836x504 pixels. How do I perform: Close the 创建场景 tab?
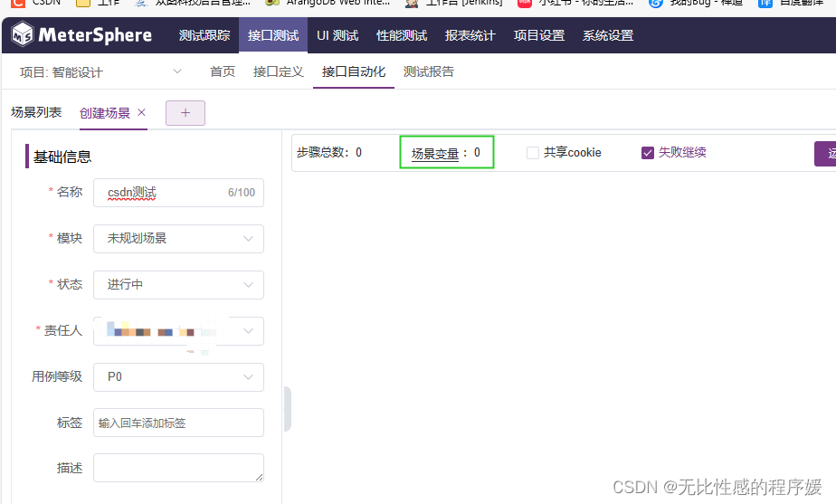coord(141,112)
